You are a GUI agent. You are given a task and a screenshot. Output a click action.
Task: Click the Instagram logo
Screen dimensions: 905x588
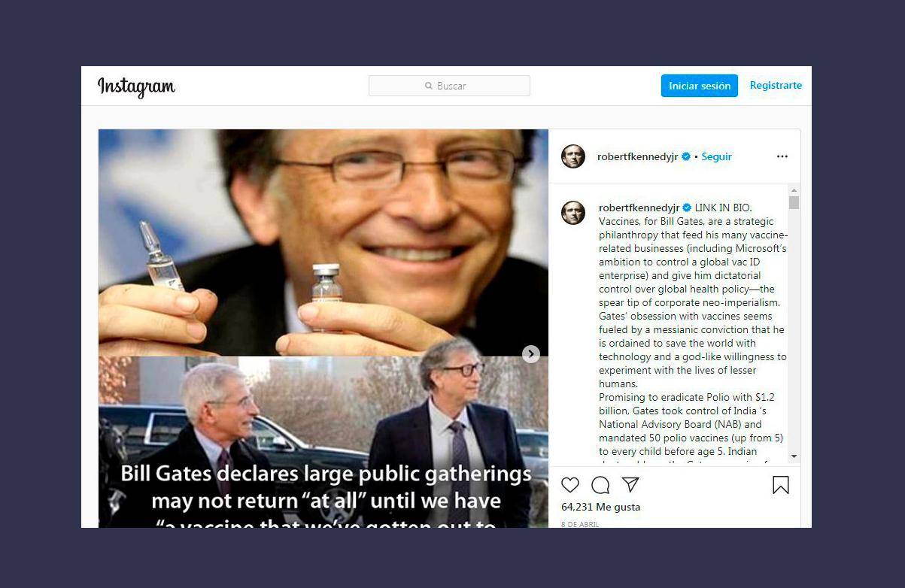[136, 86]
